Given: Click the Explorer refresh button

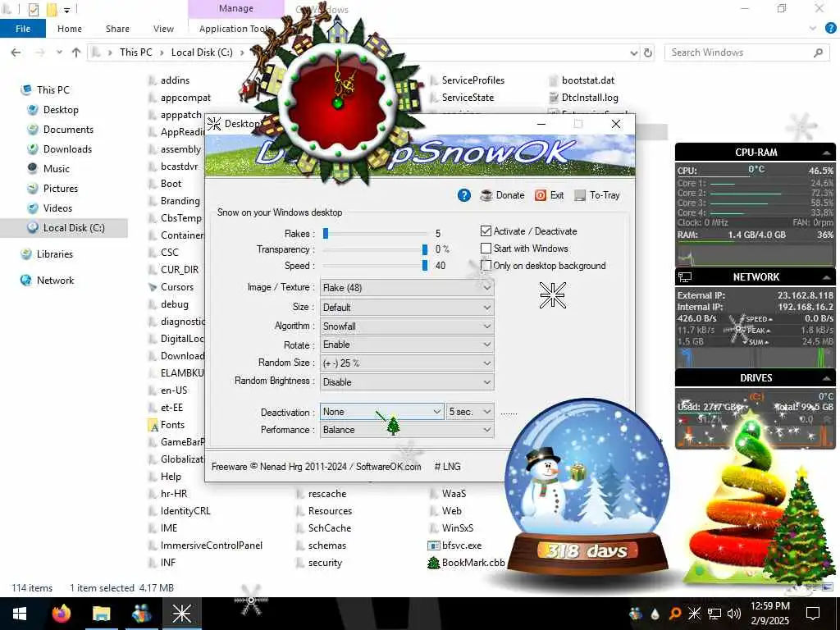Looking at the screenshot, I should [648, 52].
